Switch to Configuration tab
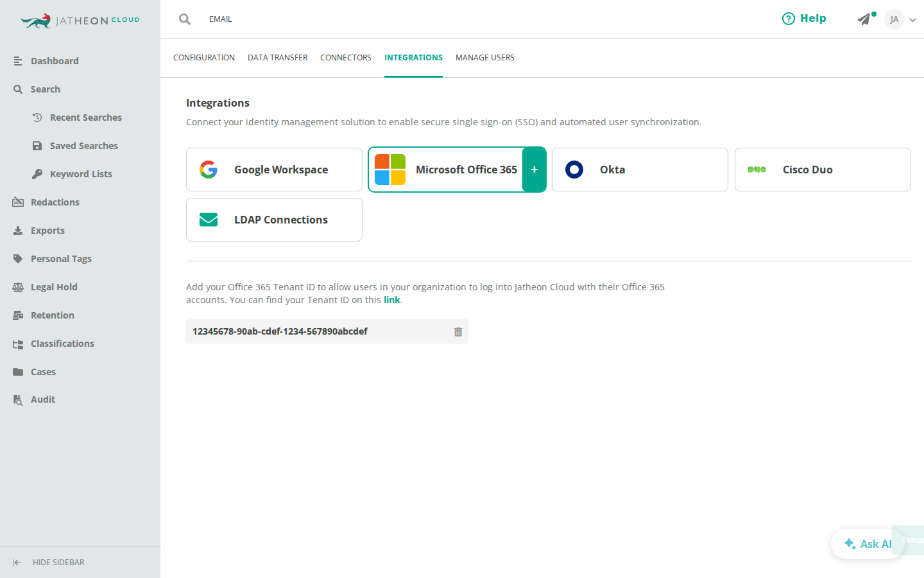The height and width of the screenshot is (578, 924). [x=204, y=58]
